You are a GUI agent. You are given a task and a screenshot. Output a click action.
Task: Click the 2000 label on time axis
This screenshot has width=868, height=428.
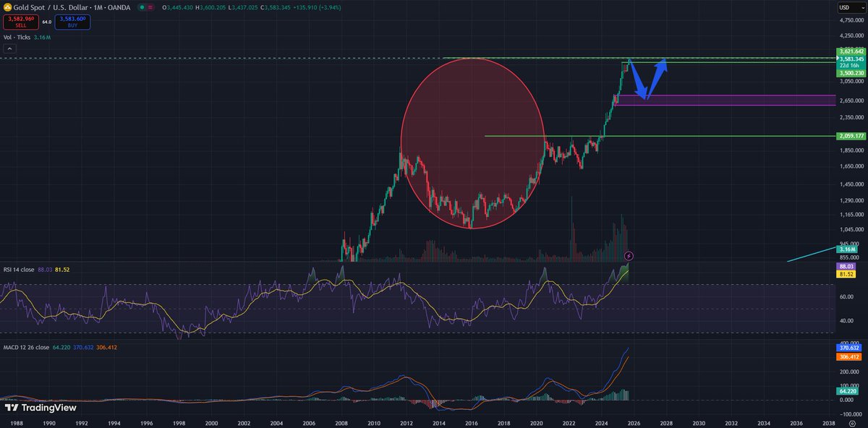tap(211, 423)
